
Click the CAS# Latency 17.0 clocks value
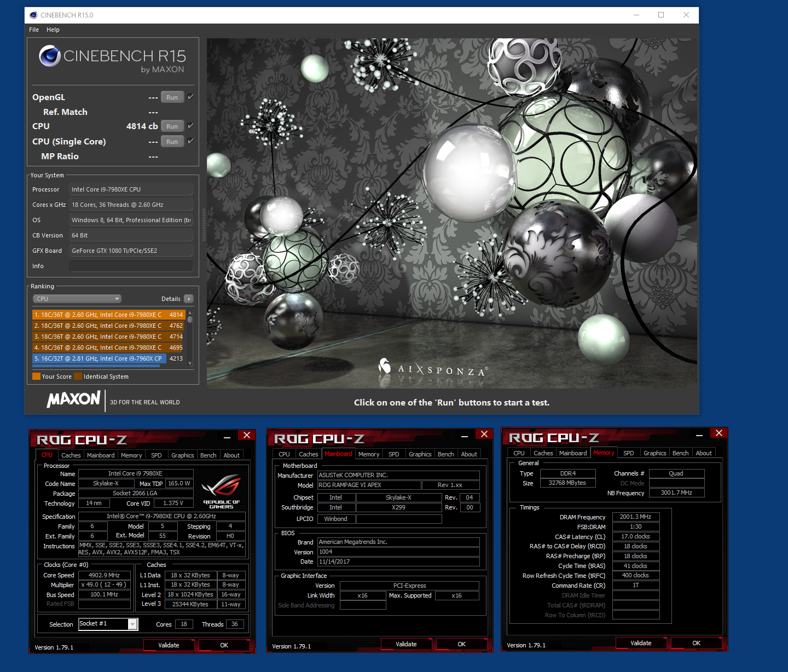point(636,536)
